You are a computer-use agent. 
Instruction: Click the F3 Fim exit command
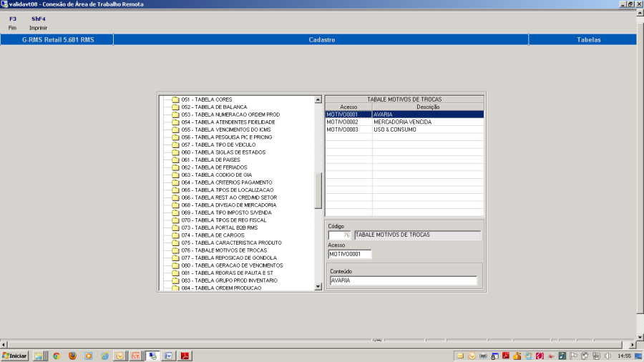[x=13, y=23]
